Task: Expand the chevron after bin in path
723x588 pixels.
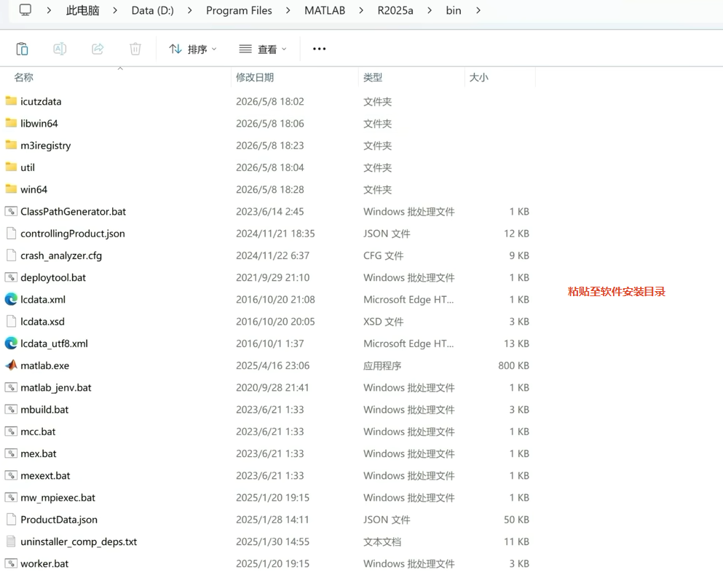Action: (478, 10)
